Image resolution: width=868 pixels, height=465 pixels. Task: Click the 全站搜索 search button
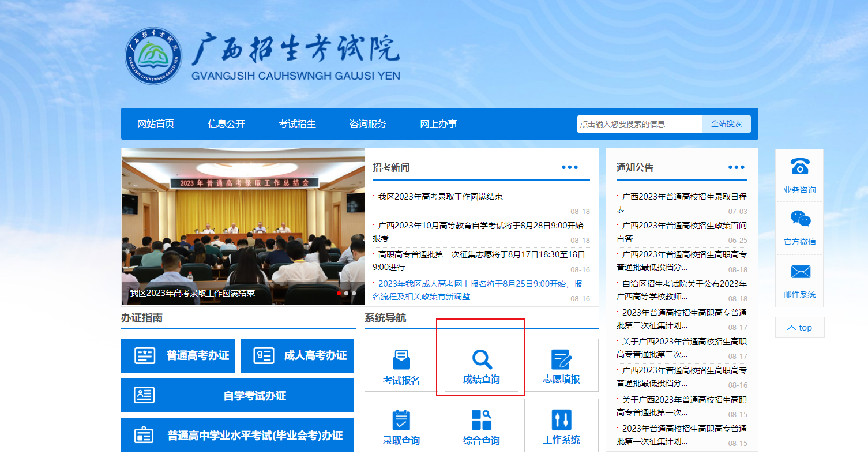tap(726, 124)
